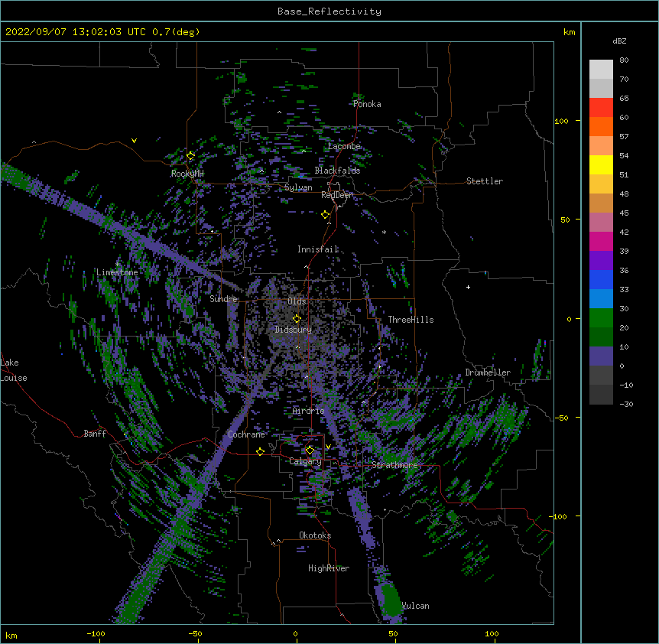Click the light blue 33 dBZ swatch
The height and width of the screenshot is (644, 659).
click(x=601, y=298)
